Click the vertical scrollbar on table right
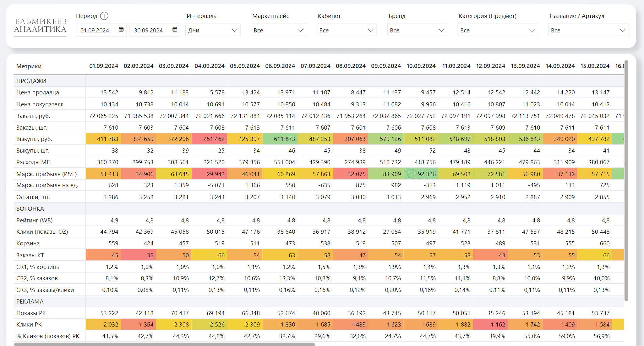 pos(626,181)
